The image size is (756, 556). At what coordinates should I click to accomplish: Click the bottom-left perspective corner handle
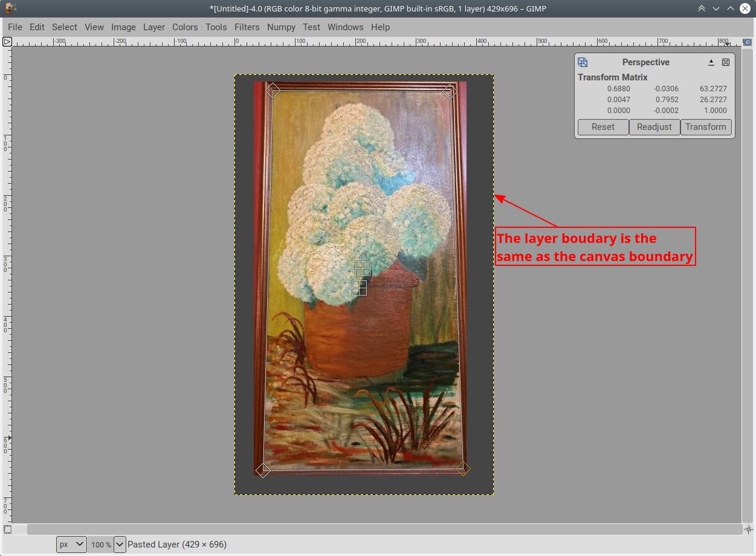pyautogui.click(x=263, y=470)
